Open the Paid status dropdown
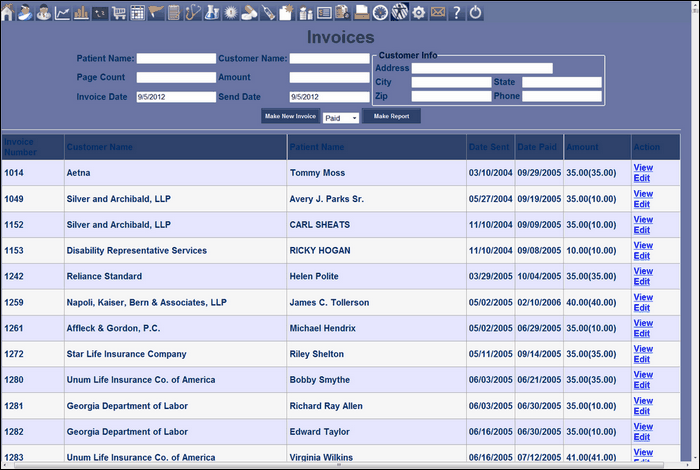 point(341,118)
